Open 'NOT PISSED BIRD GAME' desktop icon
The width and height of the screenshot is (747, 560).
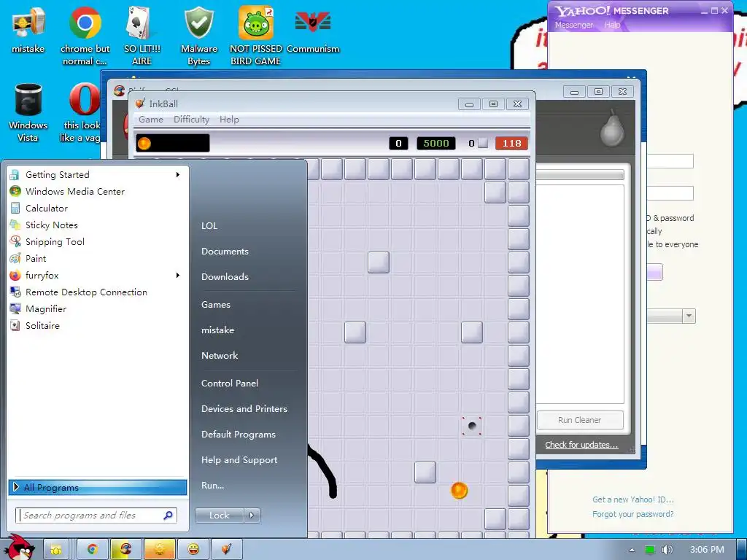(255, 36)
